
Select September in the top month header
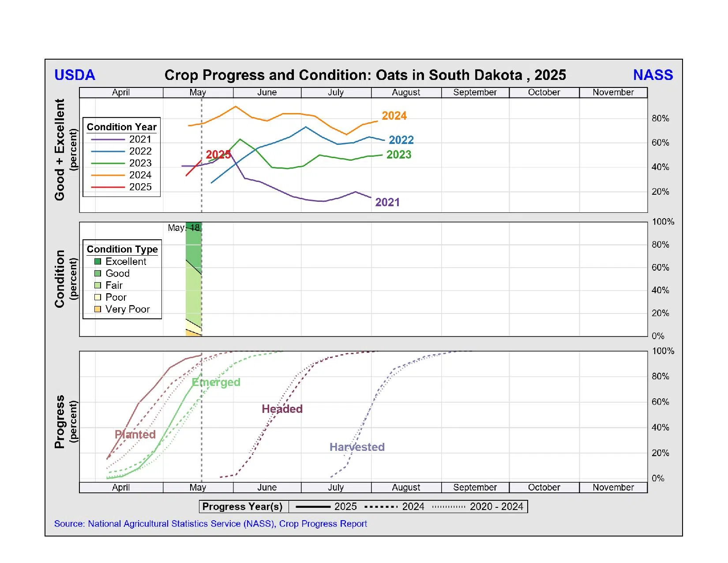pos(475,92)
